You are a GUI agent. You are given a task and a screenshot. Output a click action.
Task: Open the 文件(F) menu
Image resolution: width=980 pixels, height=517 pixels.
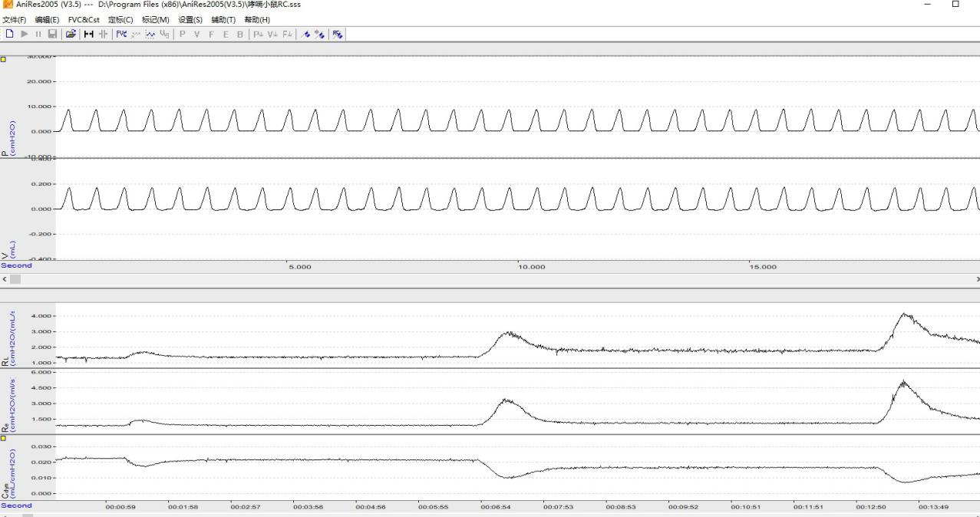coord(14,19)
